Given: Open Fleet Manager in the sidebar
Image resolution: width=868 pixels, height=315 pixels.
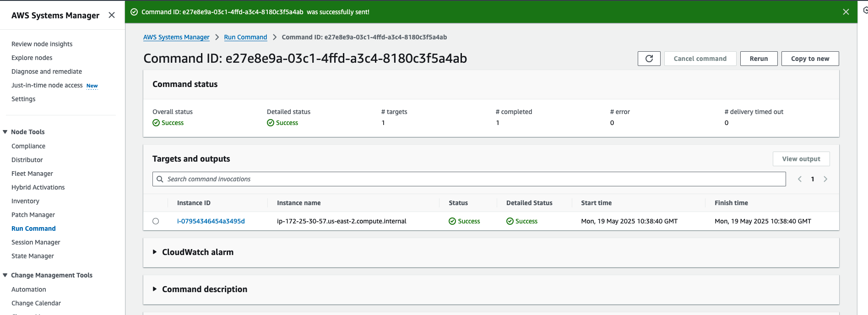Looking at the screenshot, I should pos(32,174).
